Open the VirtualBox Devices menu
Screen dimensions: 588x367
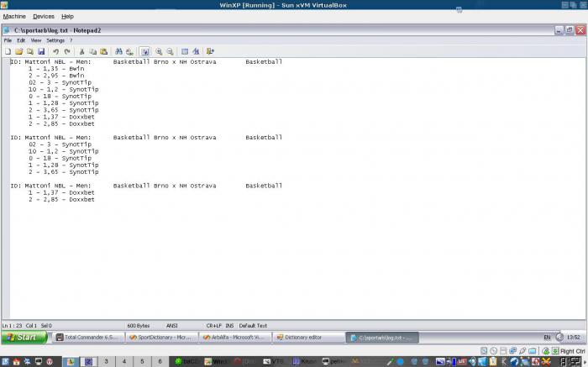point(44,17)
